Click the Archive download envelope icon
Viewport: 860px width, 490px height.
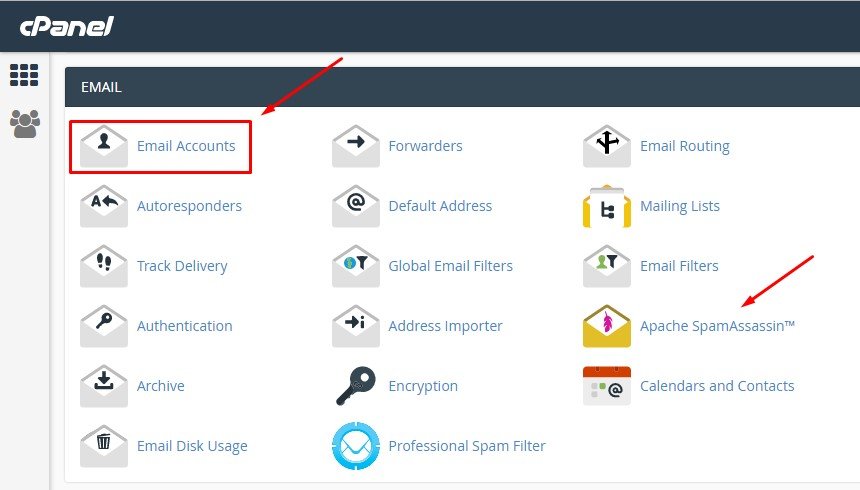[x=104, y=386]
